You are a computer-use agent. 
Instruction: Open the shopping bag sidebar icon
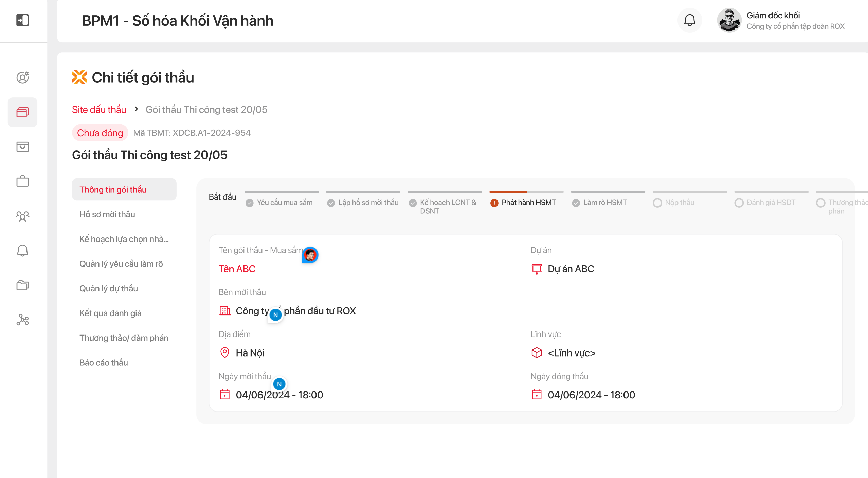22,147
